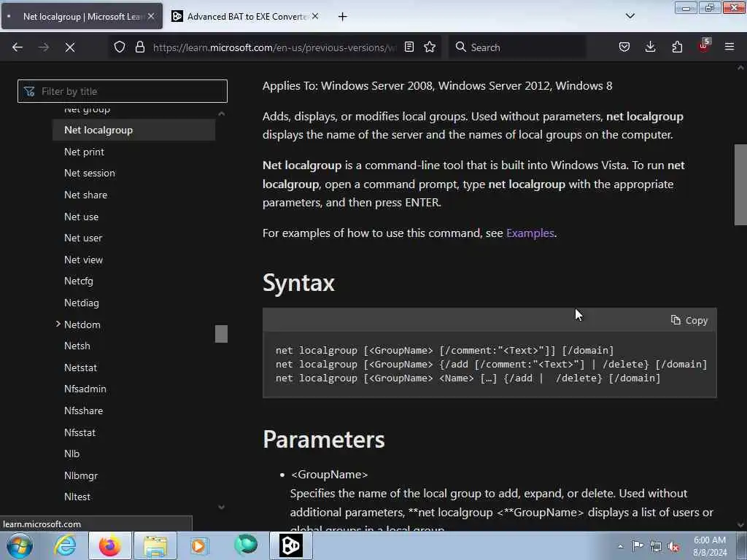747x560 pixels.
Task: Open Windows Media Player in taskbar
Action: click(x=199, y=545)
